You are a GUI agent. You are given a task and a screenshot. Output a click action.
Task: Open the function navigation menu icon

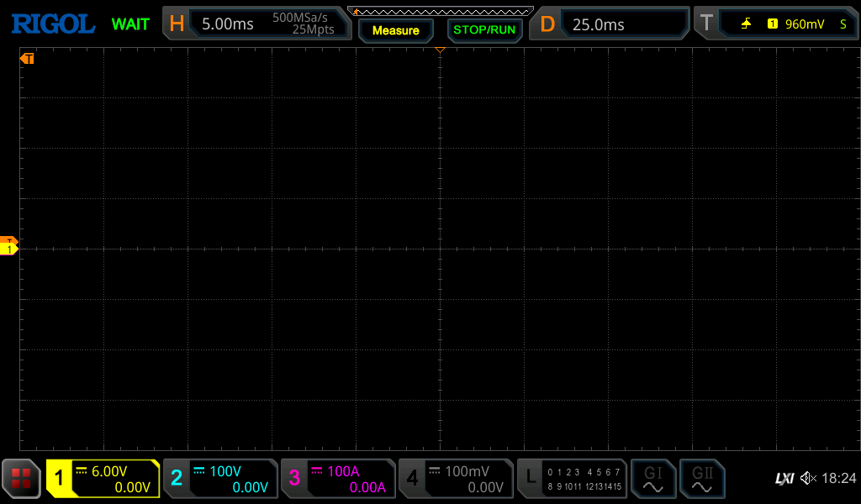(x=21, y=479)
